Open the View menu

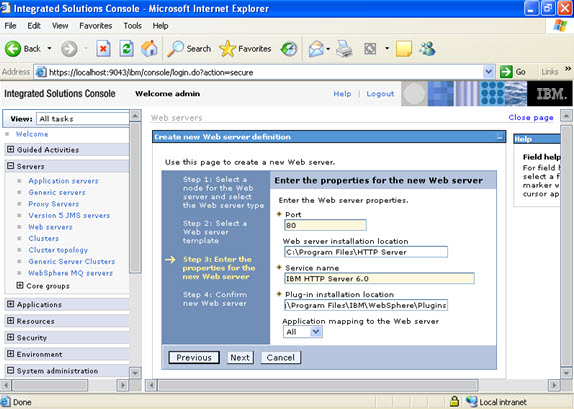click(x=60, y=26)
